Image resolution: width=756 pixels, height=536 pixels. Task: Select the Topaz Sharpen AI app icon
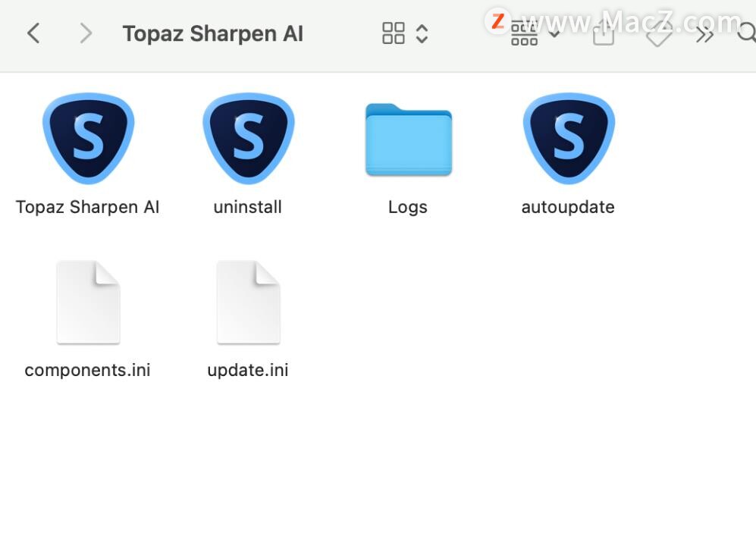click(x=88, y=138)
